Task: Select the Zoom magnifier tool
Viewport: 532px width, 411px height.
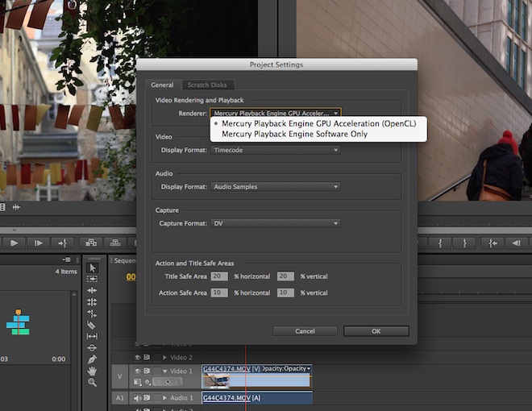Action: point(92,383)
